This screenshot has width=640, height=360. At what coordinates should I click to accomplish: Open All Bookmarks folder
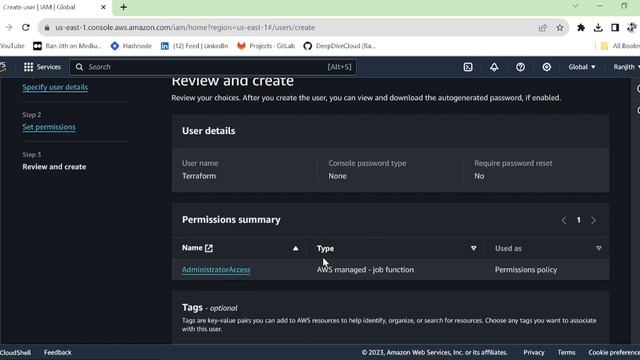click(x=620, y=46)
